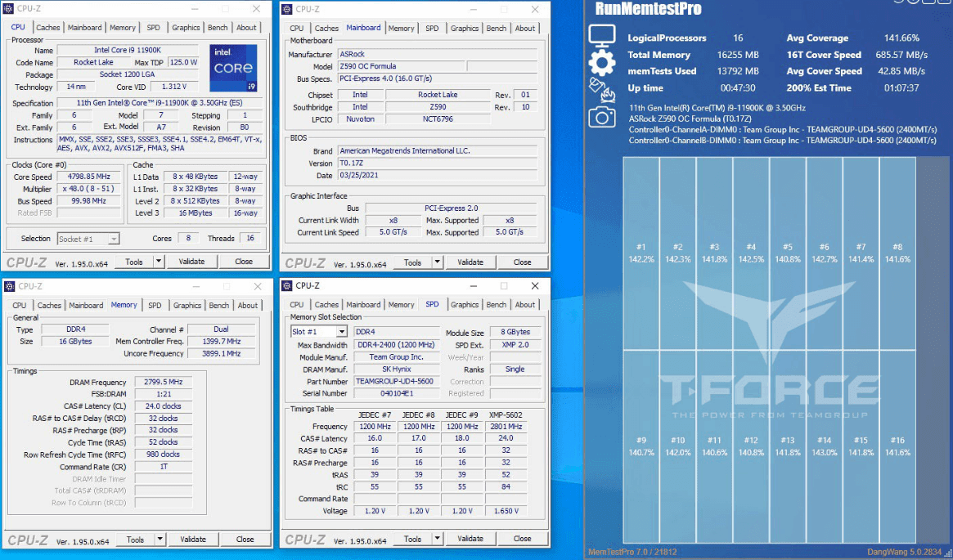Click the BIOS Version field T0.17Z

tap(436, 164)
